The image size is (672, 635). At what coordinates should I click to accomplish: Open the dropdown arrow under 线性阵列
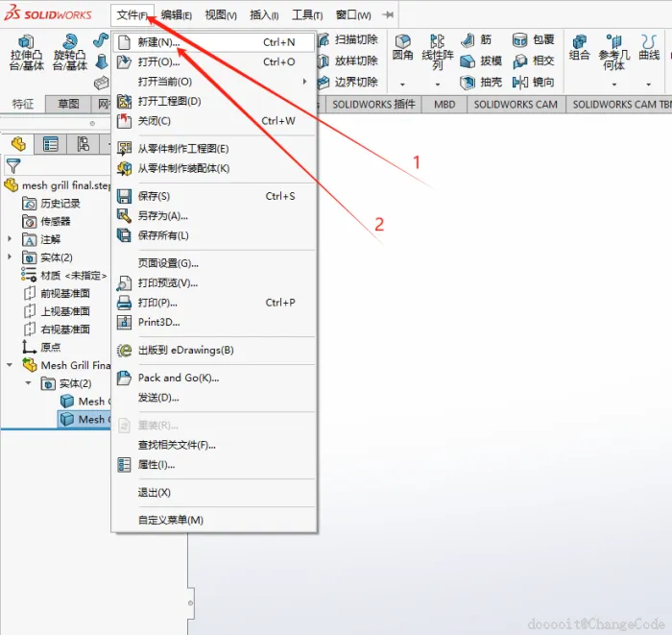437,85
